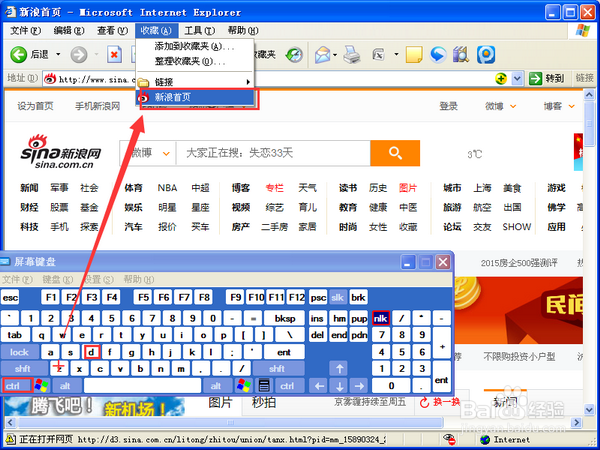Toggle the ins Insert key
The image size is (600, 450).
pos(317,318)
